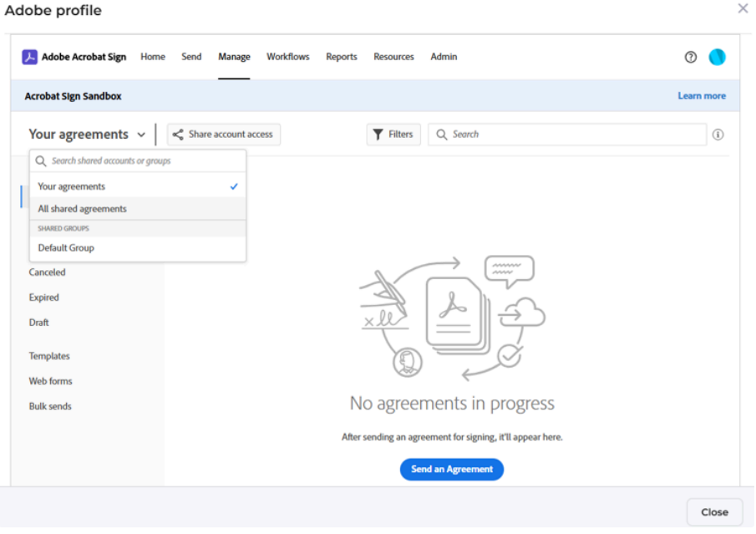Viewport: 756px width, 534px height.
Task: Choose All shared agreements option
Action: pos(138,209)
